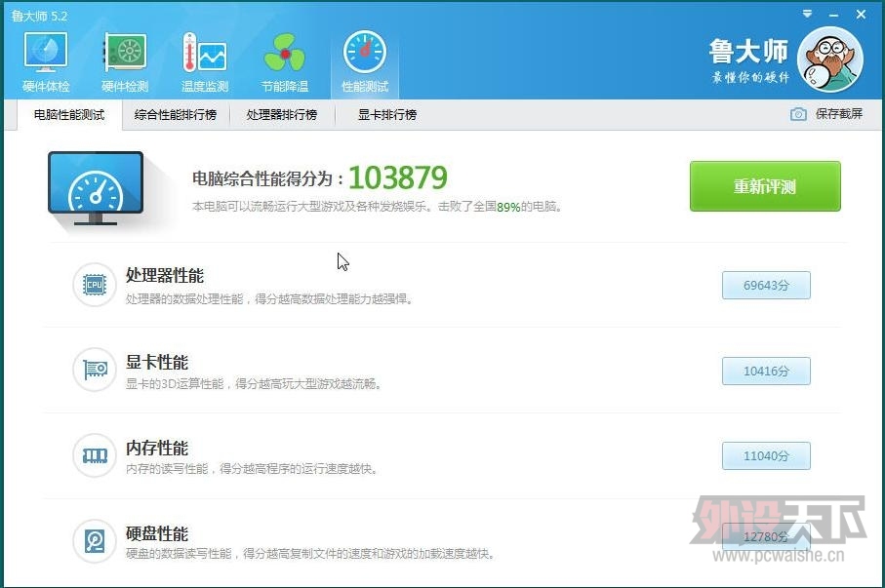Image resolution: width=885 pixels, height=588 pixels.
Task: Click the green 89% percentage text
Action: [x=508, y=207]
